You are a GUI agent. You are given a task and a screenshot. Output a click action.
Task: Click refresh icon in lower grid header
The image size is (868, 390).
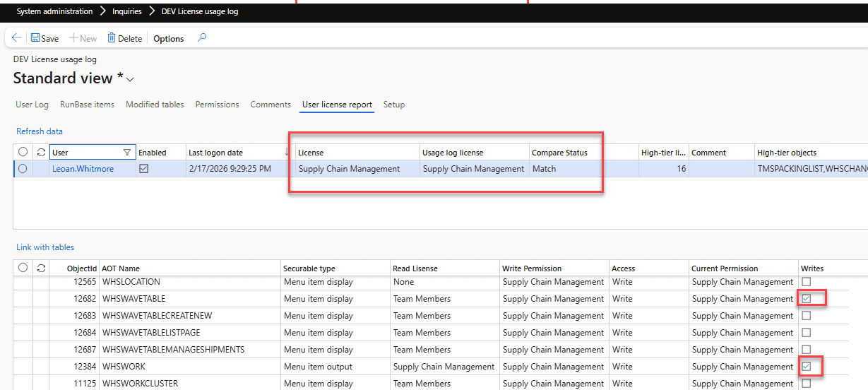pyautogui.click(x=42, y=268)
